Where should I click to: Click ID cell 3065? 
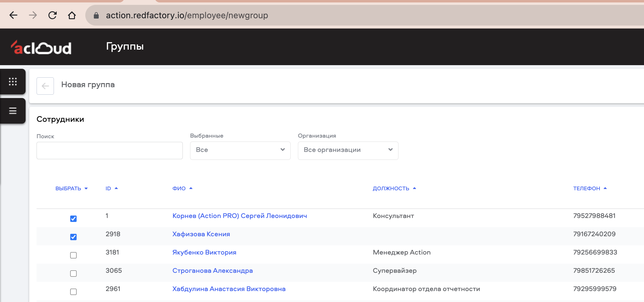[114, 271]
